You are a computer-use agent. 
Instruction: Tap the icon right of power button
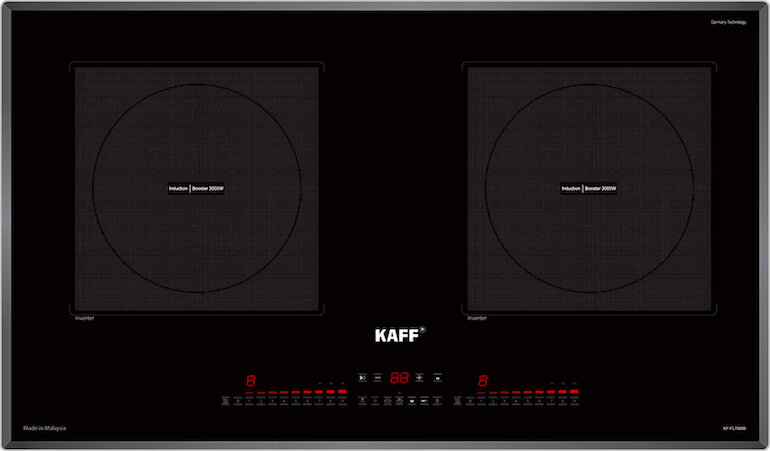click(411, 401)
